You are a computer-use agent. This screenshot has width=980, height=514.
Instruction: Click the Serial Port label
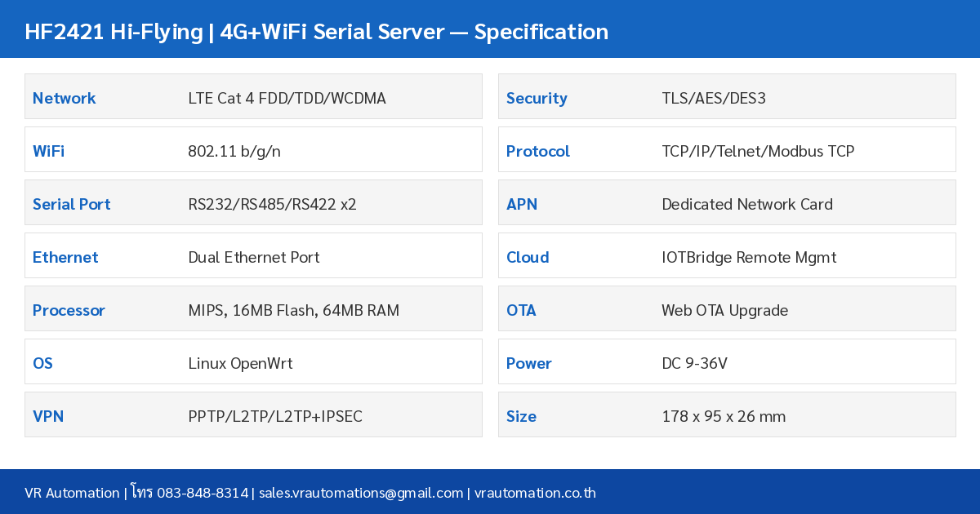click(x=71, y=204)
